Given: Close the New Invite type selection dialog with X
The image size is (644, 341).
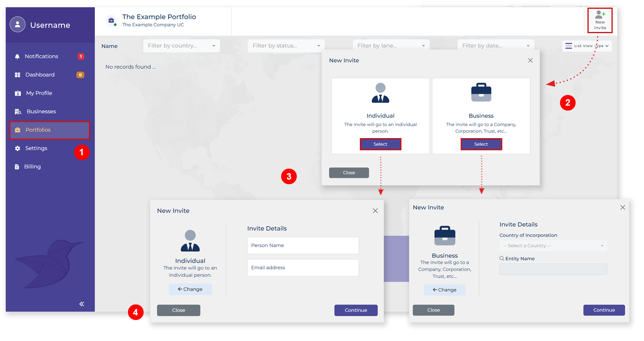Looking at the screenshot, I should [530, 60].
